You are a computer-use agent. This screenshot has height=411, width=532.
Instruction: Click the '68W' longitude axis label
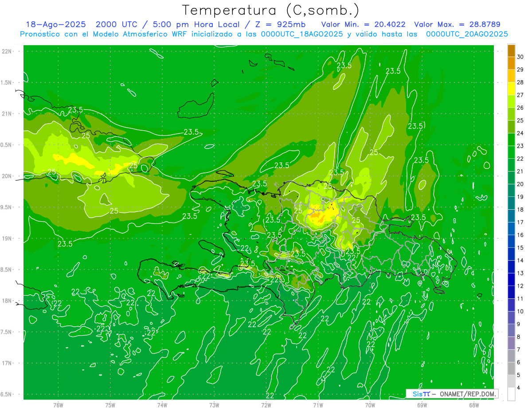[x=474, y=405]
